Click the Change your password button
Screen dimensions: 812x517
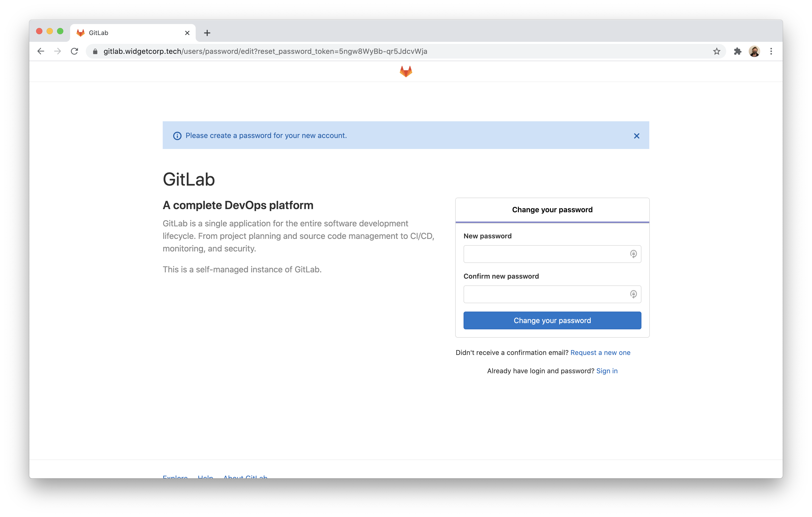tap(552, 320)
